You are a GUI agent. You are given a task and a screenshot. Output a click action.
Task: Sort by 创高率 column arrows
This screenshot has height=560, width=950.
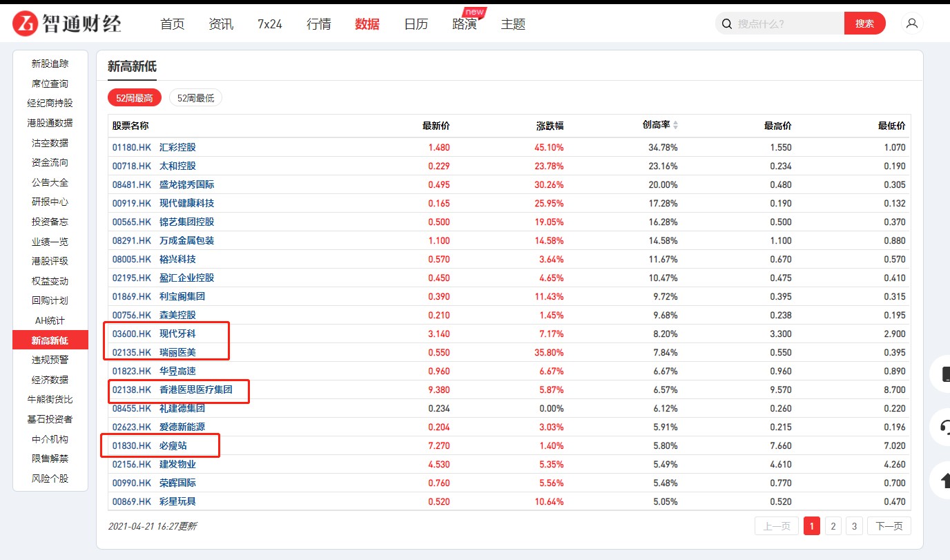click(x=676, y=126)
